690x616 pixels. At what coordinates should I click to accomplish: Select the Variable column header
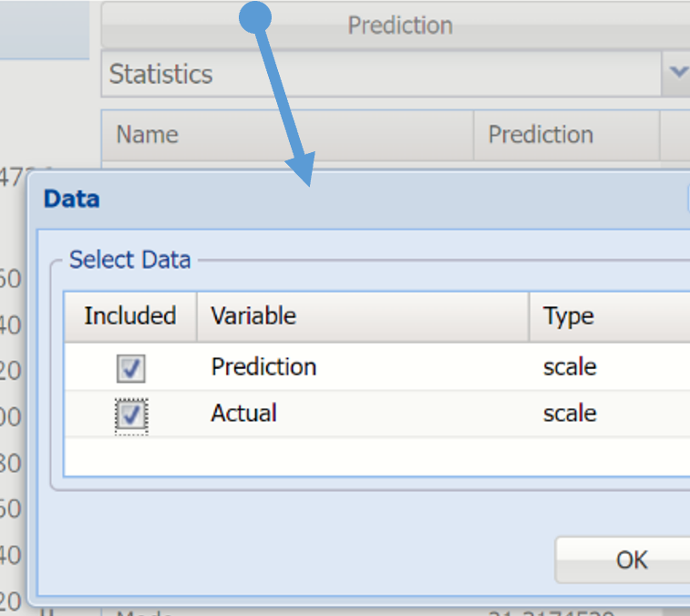363,316
